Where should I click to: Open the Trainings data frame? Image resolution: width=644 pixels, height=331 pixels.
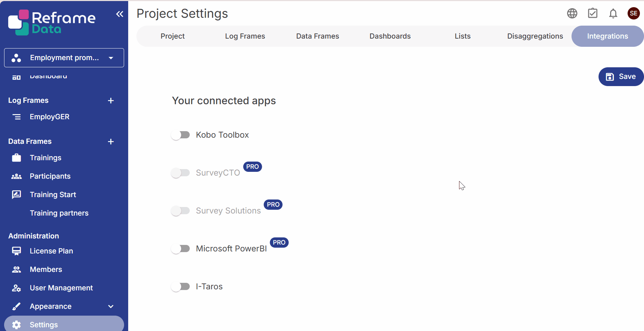point(45,157)
